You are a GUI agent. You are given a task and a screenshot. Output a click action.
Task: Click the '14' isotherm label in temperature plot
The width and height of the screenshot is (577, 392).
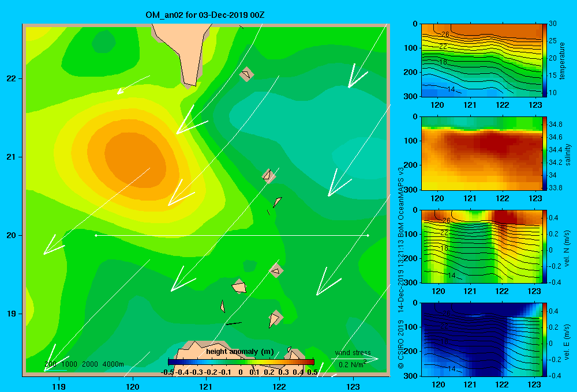pos(451,89)
